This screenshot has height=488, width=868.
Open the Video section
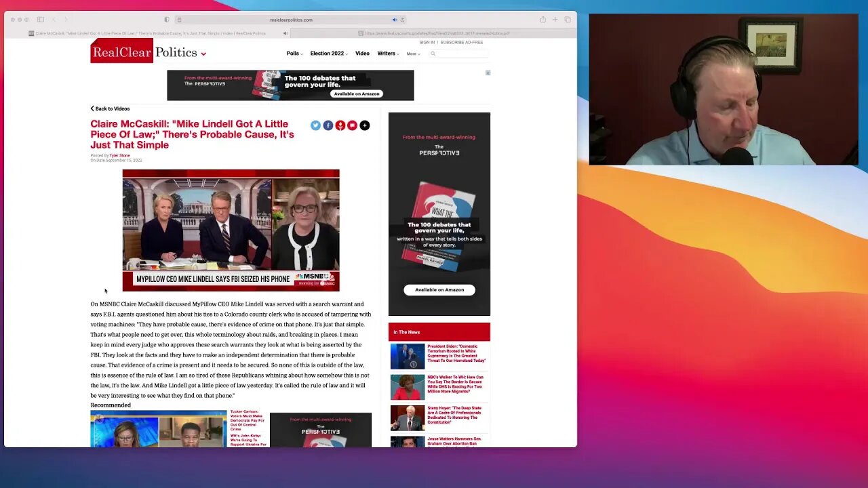(362, 54)
